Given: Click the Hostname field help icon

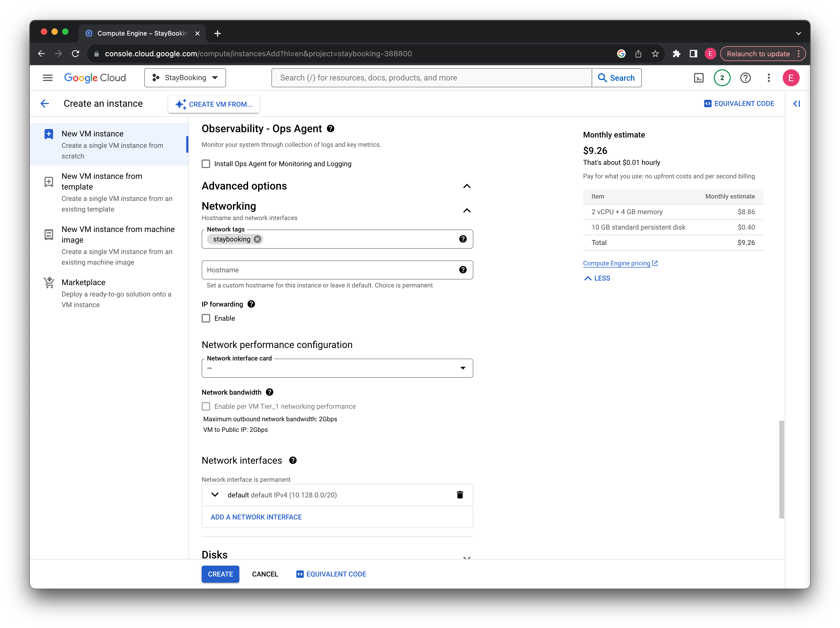Looking at the screenshot, I should (x=462, y=270).
